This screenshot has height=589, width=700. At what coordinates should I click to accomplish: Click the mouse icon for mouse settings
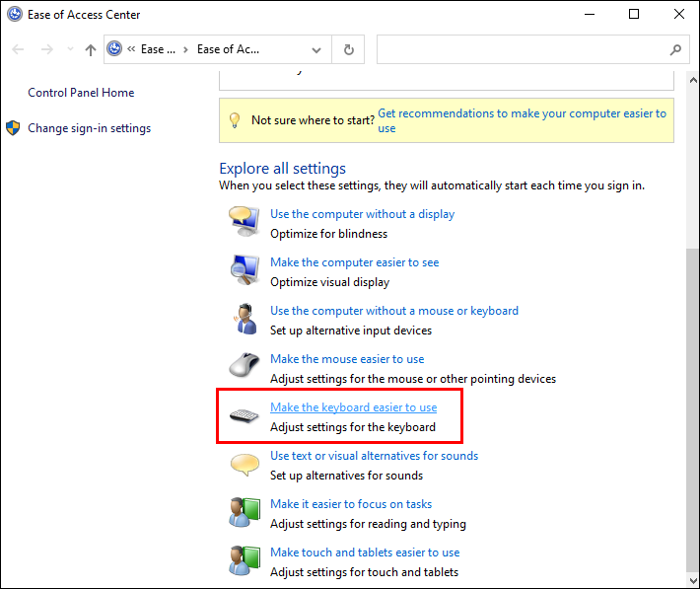pyautogui.click(x=245, y=365)
